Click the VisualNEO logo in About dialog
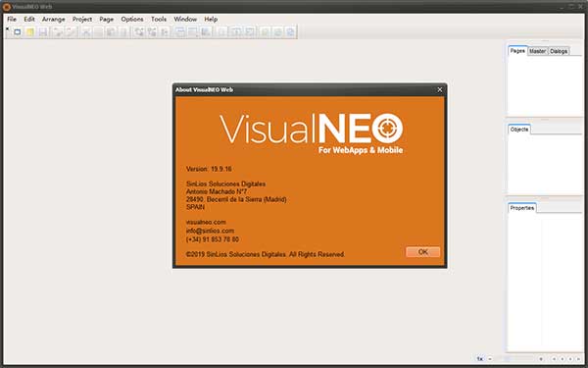This screenshot has height=368, width=588. (311, 133)
